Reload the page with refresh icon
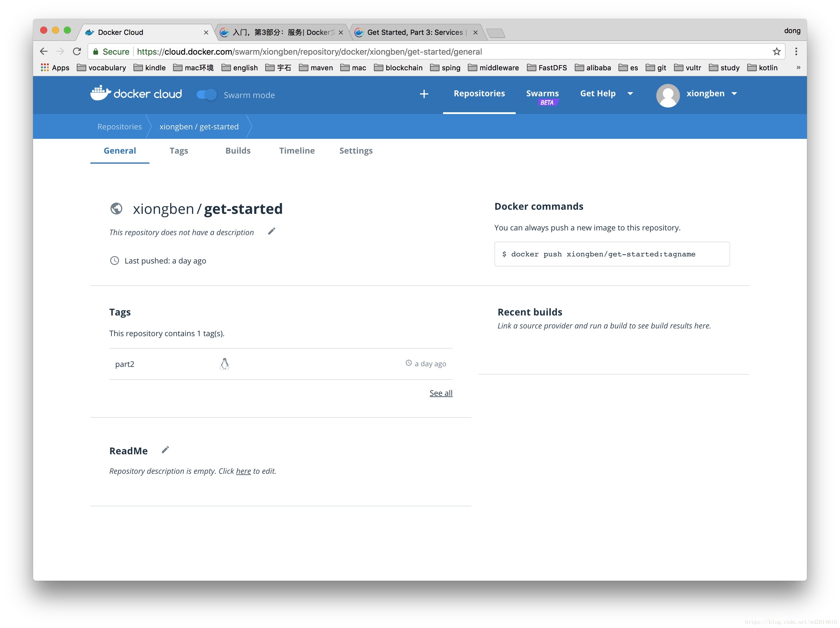Screen dimensions: 840x628 click(x=77, y=51)
